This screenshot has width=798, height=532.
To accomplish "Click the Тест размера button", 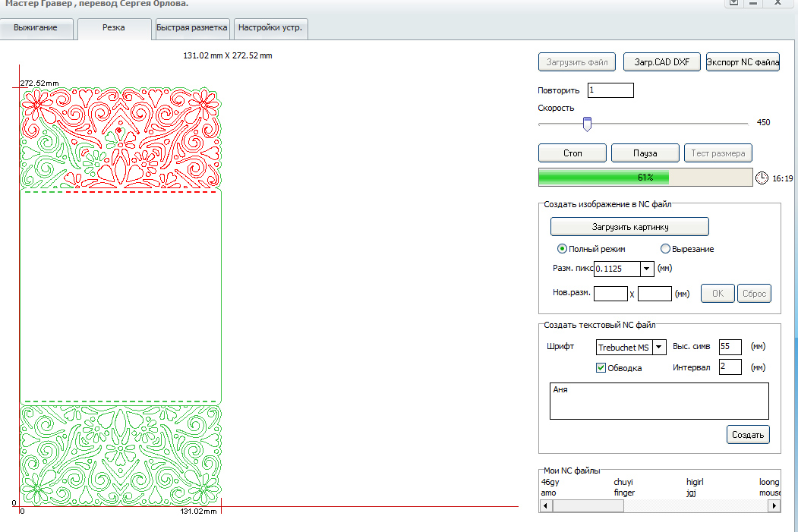I will pos(718,153).
